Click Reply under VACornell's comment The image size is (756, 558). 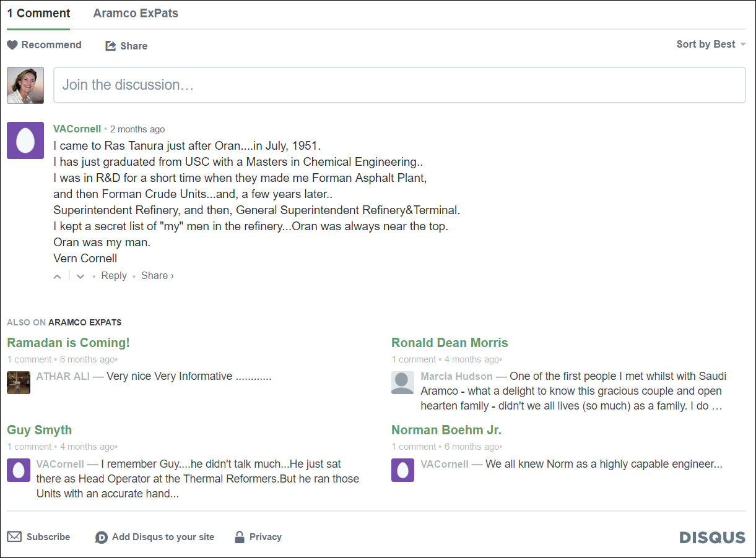[x=114, y=276]
